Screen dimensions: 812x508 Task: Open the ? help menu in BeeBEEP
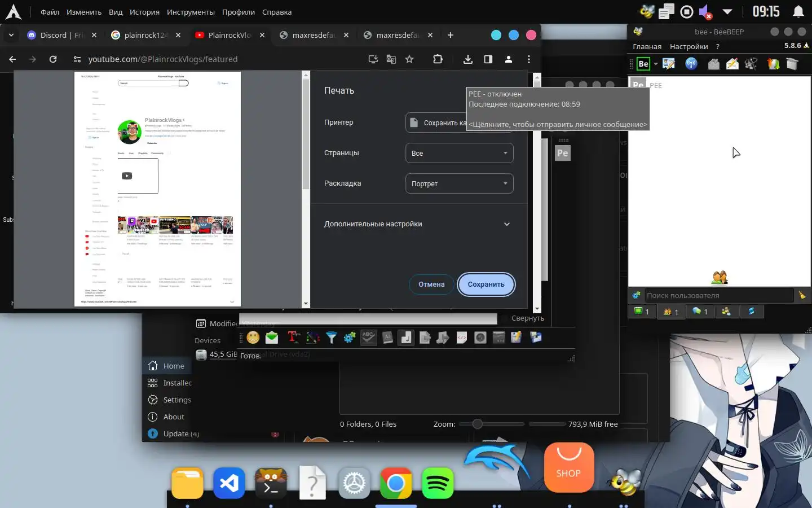coord(717,46)
